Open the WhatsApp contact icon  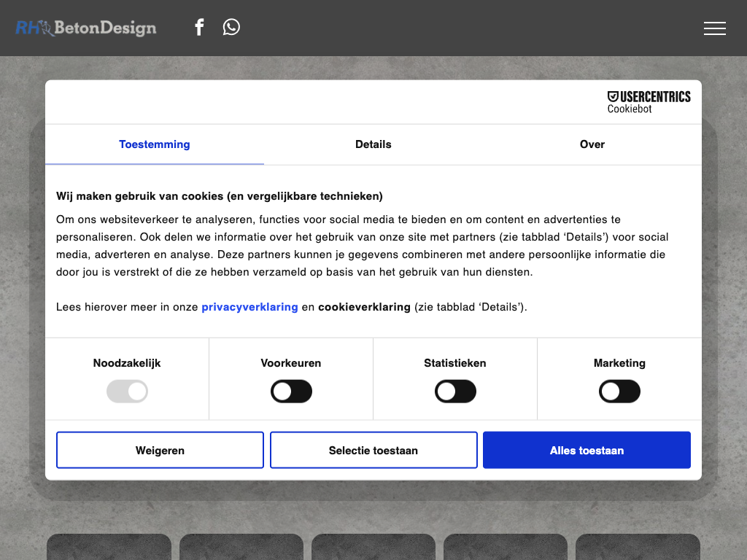pos(231,28)
